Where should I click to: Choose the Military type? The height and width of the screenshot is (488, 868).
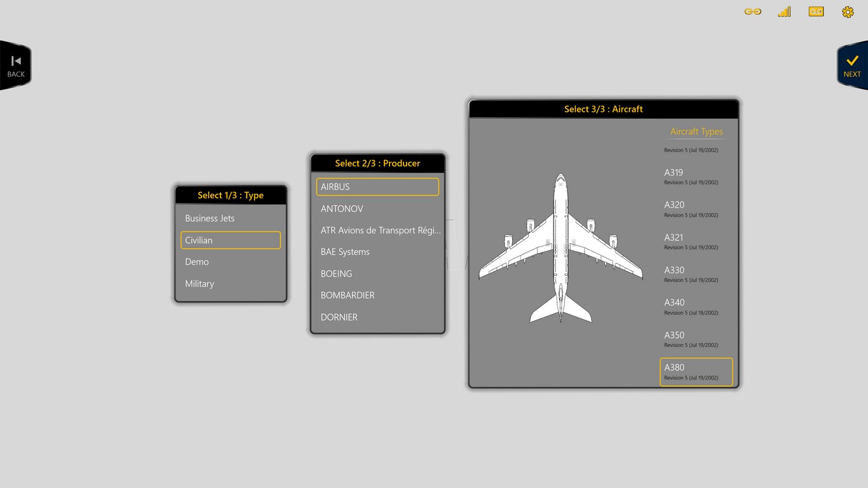231,283
